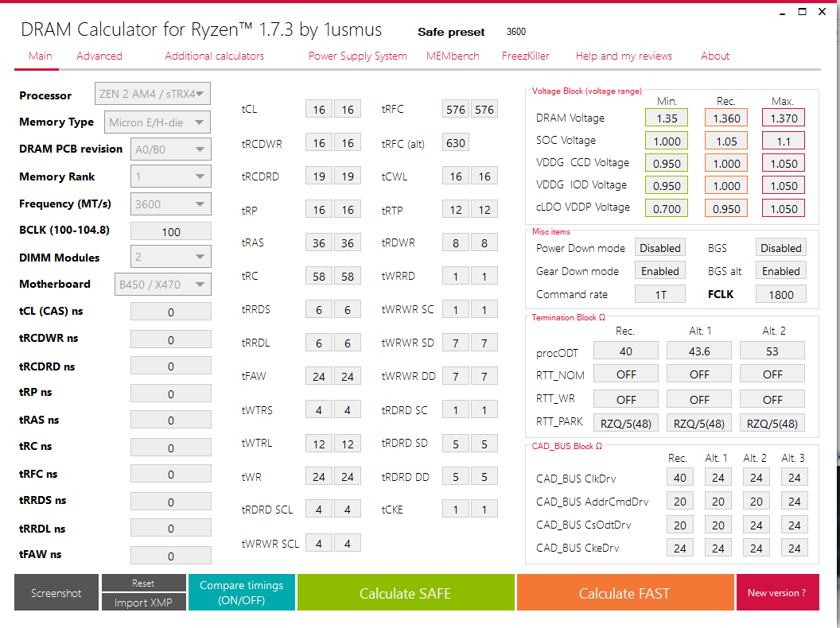Expand the Frequency (MT/s) dropdown
The image size is (840, 628).
[x=171, y=204]
